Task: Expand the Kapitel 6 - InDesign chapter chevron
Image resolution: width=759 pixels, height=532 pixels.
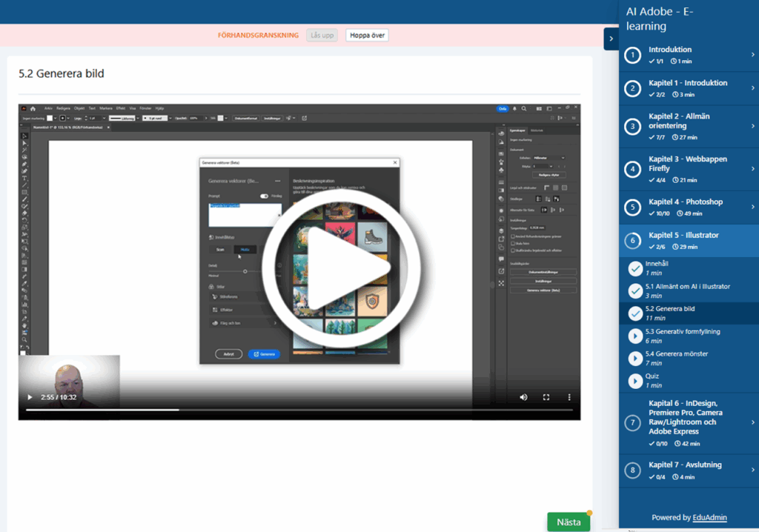Action: [x=753, y=422]
